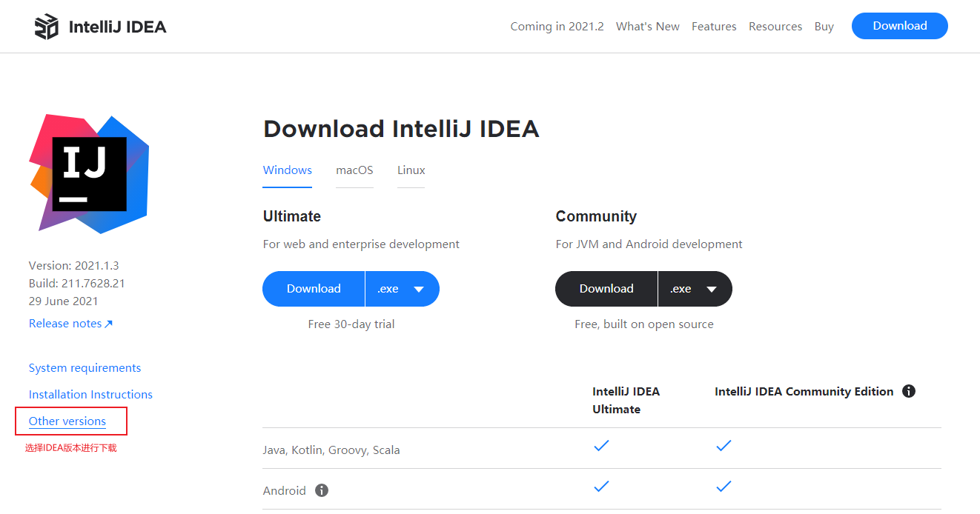The image size is (980, 514).
Task: Open What's New in navigation
Action: pos(648,27)
